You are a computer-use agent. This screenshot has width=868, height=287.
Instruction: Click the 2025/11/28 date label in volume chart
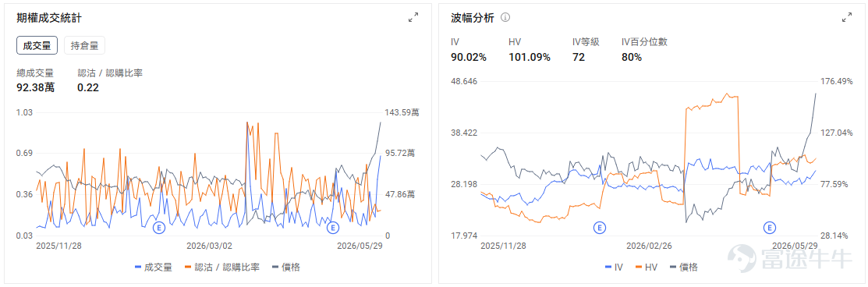click(x=59, y=245)
